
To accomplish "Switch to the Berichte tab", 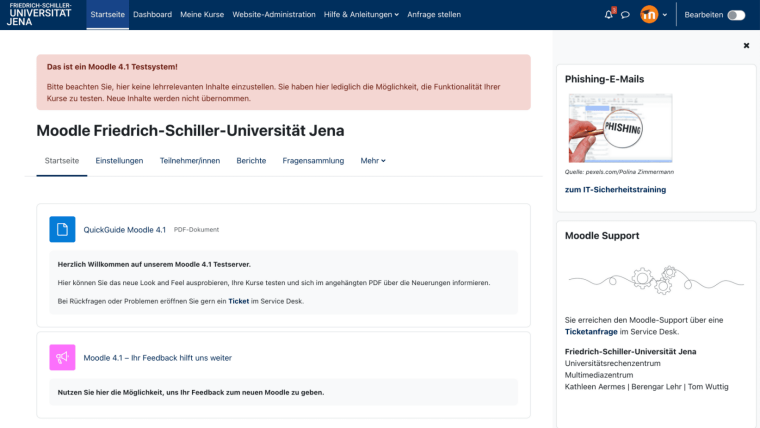I will [x=251, y=160].
